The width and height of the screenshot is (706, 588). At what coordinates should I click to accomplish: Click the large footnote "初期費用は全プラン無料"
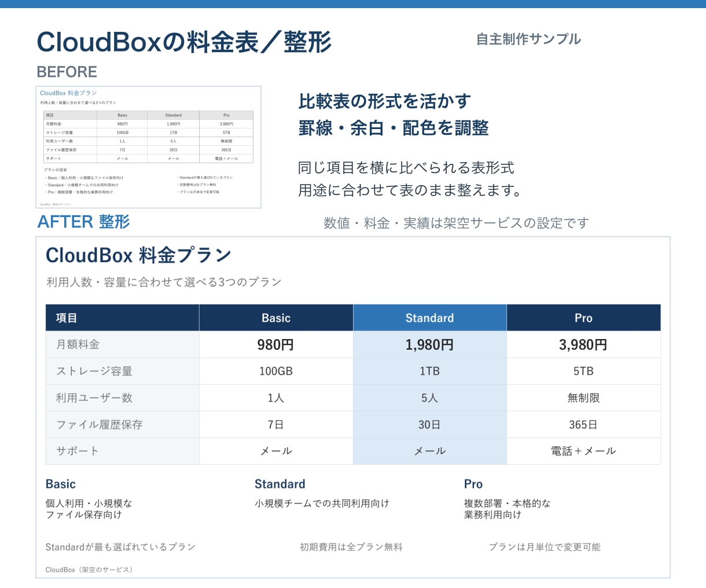click(x=351, y=547)
